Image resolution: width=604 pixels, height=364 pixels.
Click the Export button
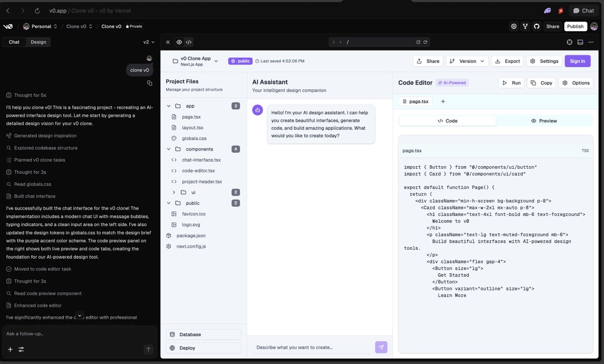507,61
